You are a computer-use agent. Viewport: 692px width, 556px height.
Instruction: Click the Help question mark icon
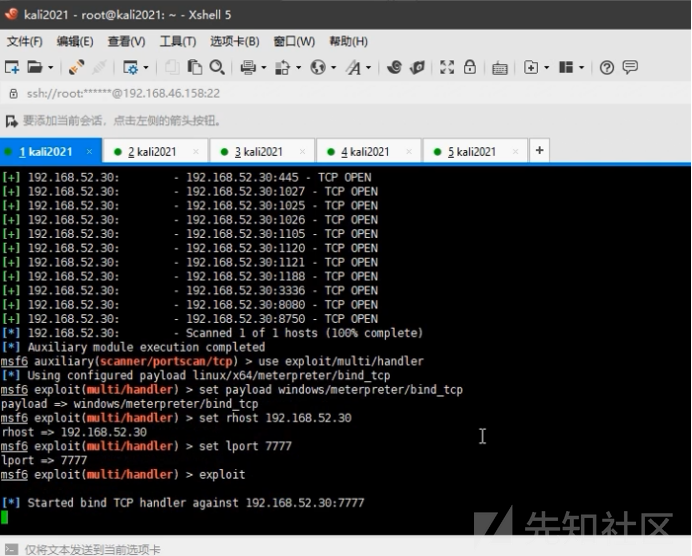click(607, 68)
